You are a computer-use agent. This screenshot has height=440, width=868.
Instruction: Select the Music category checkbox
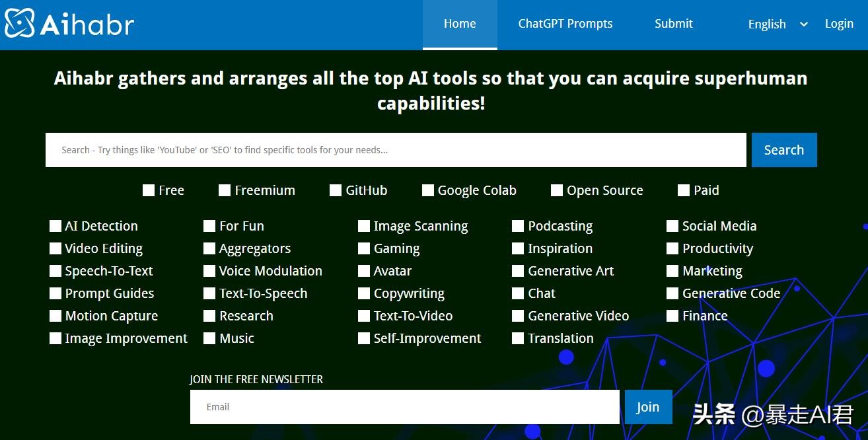[x=209, y=339]
